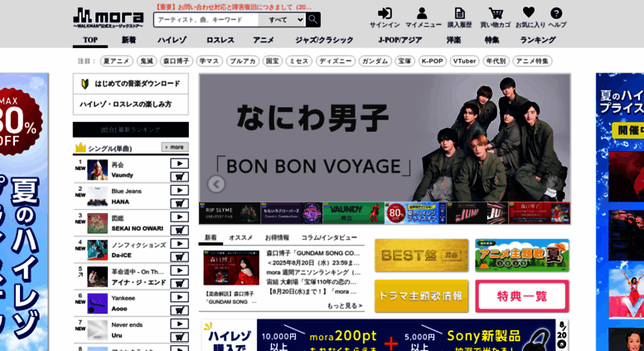This screenshot has height=351, width=644.
Task: Add Never ends by Uru to cart
Action: (x=180, y=337)
